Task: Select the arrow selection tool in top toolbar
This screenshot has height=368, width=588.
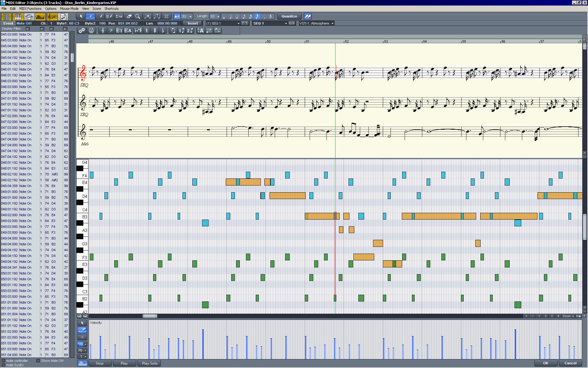Action: coord(81,16)
